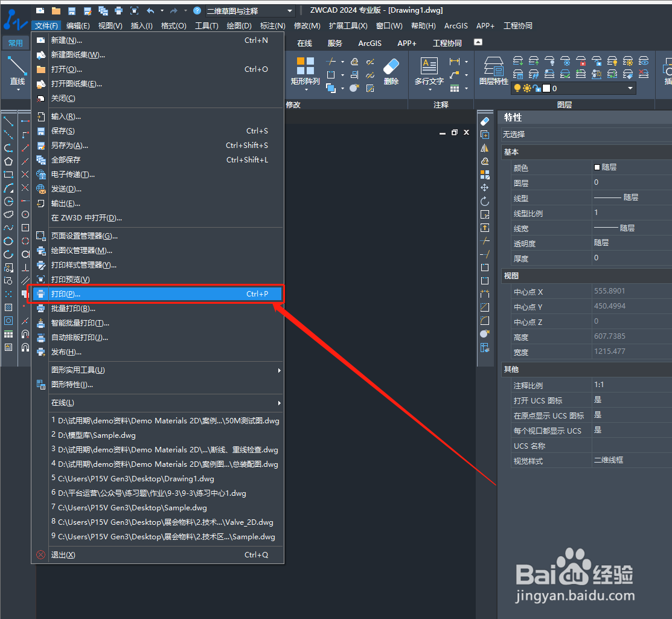This screenshot has width=672, height=619.
Task: Select the rectangle tool in left draw toolbar
Action: (8, 175)
